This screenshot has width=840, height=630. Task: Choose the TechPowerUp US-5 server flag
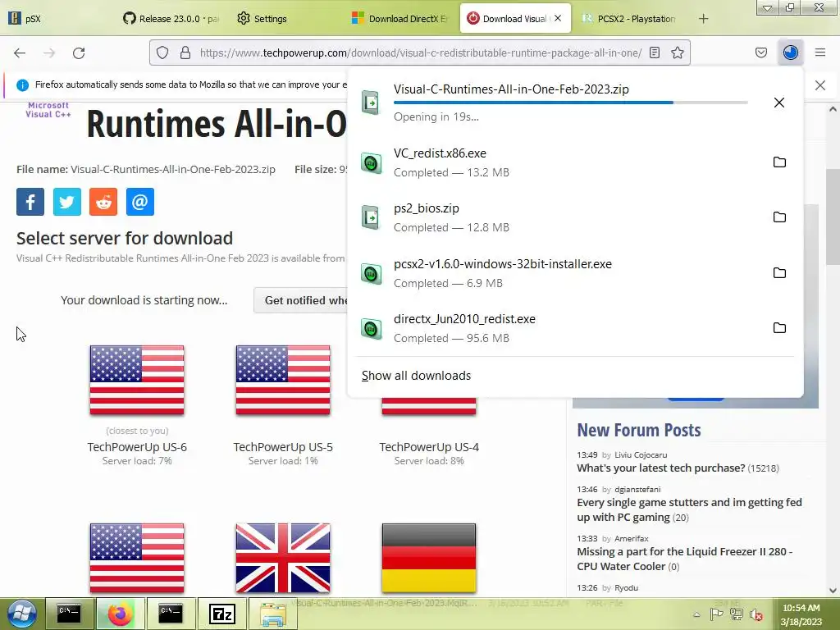[283, 380]
